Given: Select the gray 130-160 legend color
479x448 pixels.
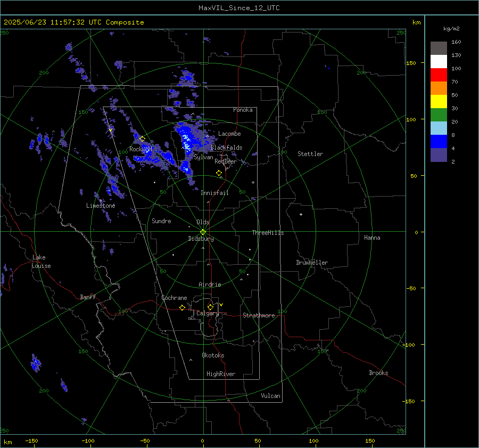Looking at the screenshot, I should pos(439,48).
